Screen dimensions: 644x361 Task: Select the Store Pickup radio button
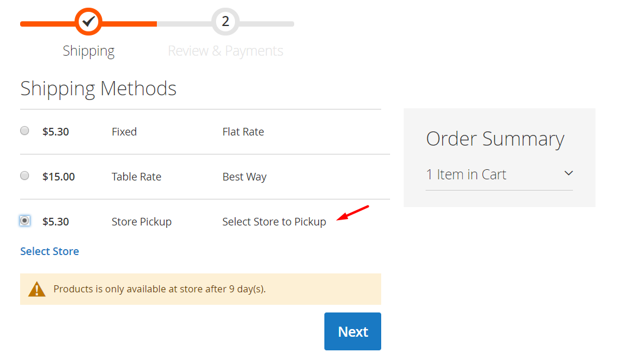pos(24,221)
